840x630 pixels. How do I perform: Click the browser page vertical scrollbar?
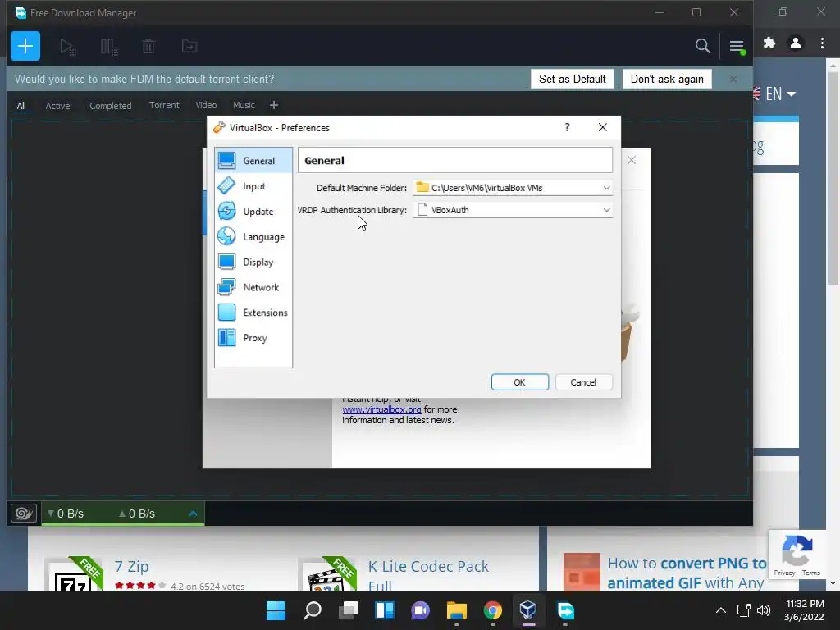[833, 179]
